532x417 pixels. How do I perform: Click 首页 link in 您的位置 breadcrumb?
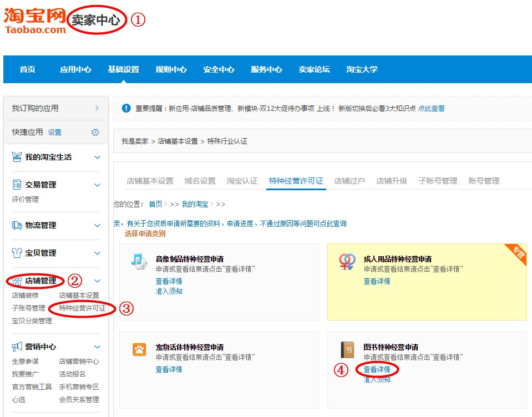156,204
